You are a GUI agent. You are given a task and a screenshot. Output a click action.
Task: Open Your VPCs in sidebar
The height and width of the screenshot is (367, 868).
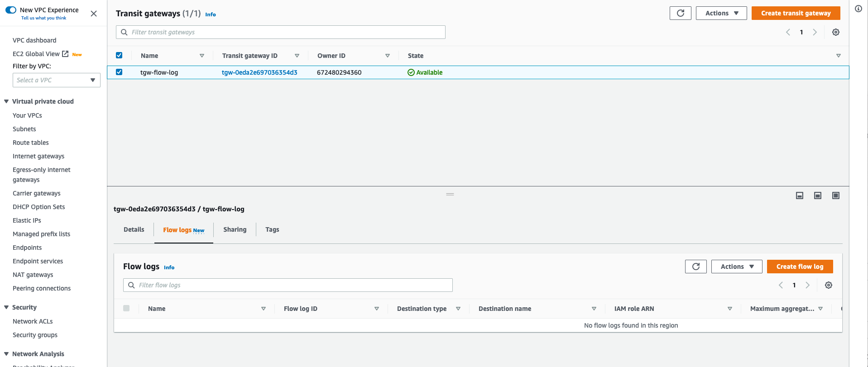27,115
